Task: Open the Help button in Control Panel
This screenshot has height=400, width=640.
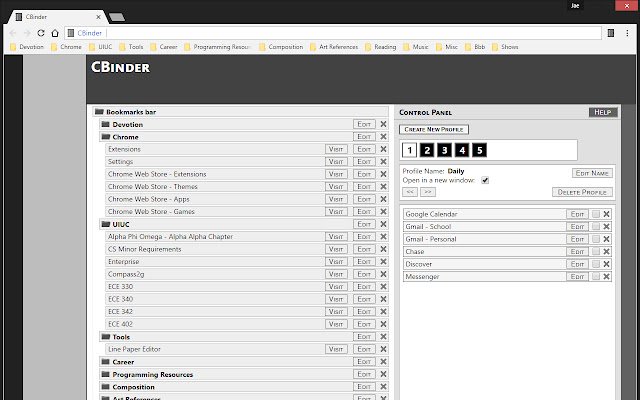Action: [x=603, y=112]
